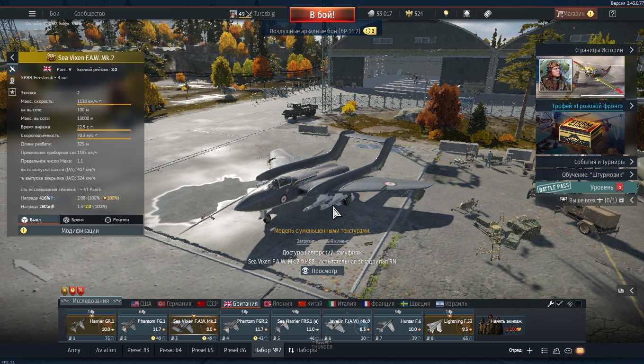This screenshot has width=644, height=364.
Task: Select the Германия nation tab
Action: coord(174,304)
